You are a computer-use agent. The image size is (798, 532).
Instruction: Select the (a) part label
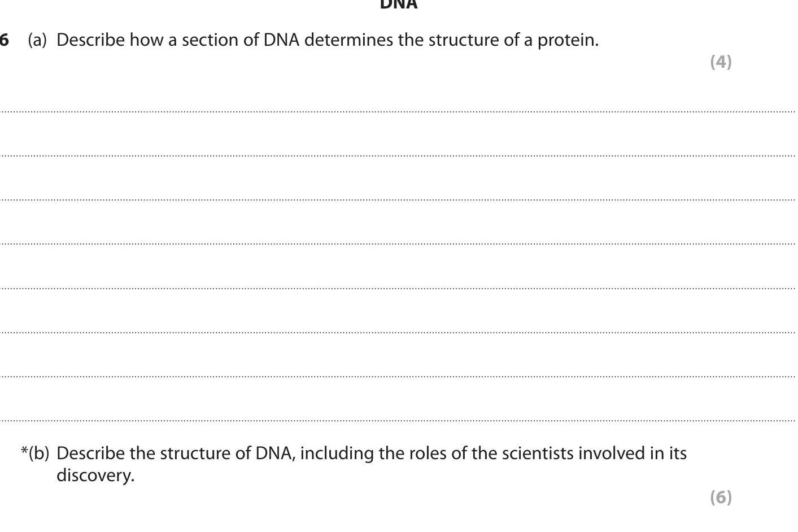pos(37,40)
